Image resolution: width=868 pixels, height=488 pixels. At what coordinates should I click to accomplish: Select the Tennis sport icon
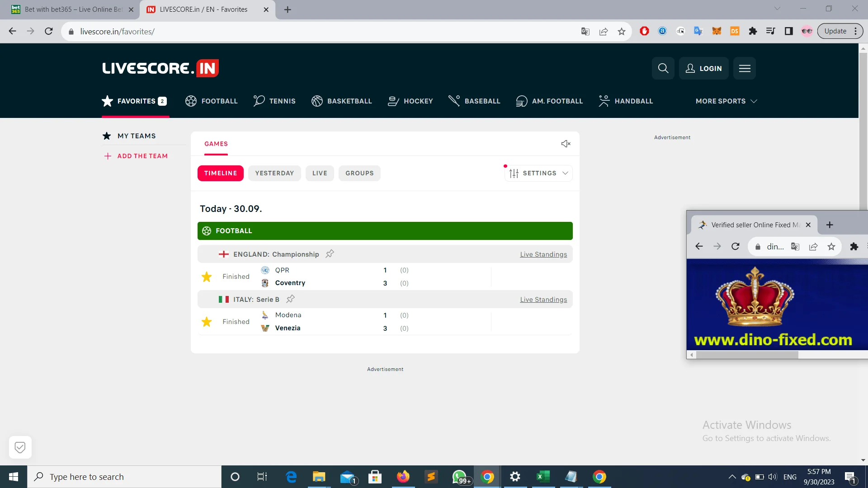pyautogui.click(x=259, y=101)
